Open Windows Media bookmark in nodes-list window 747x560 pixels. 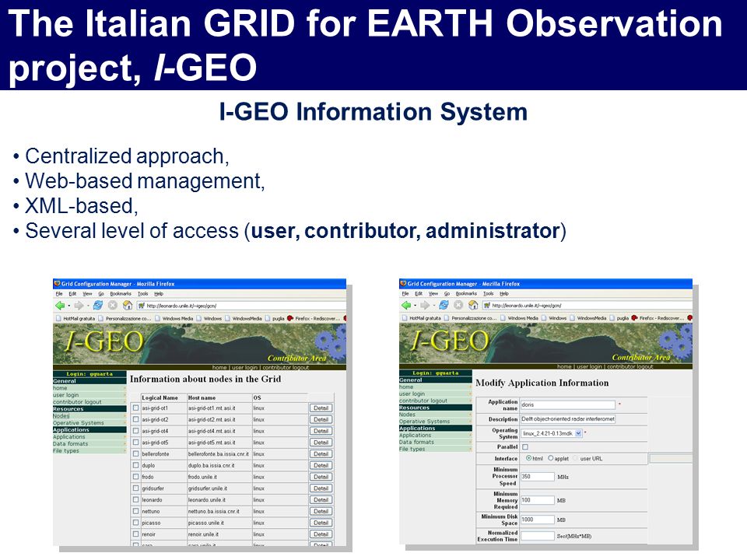click(174, 318)
